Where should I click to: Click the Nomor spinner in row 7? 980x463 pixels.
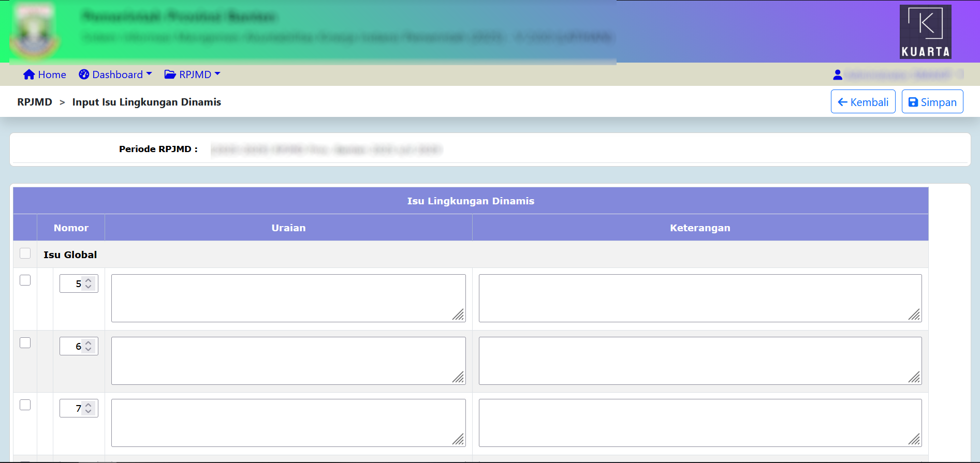tap(79, 408)
